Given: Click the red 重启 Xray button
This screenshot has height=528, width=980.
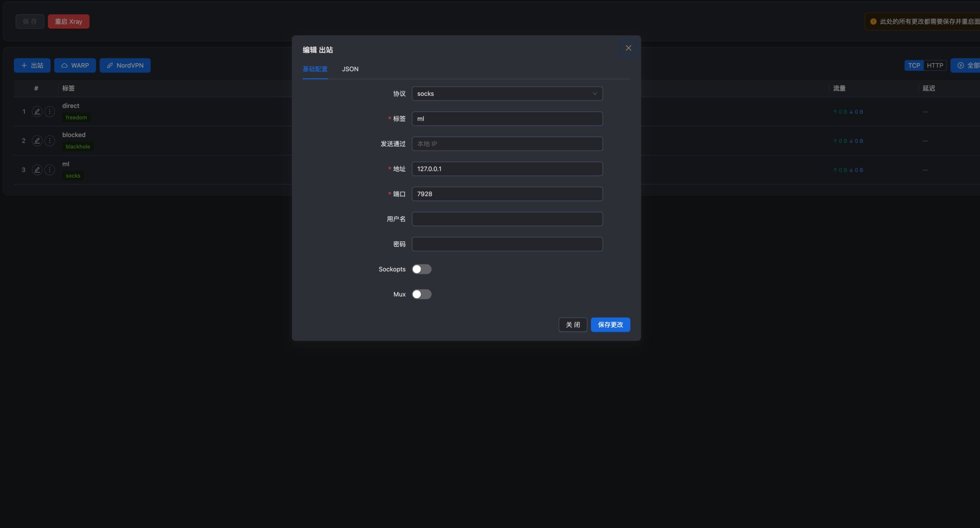Looking at the screenshot, I should tap(68, 22).
